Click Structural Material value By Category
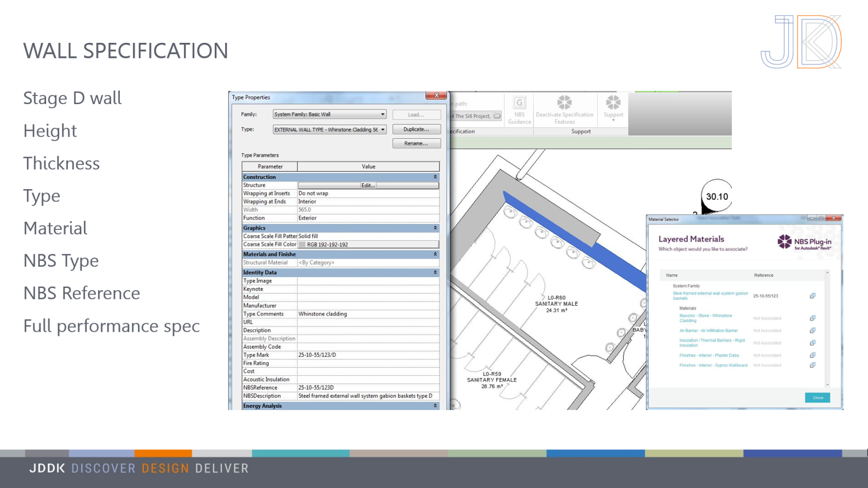This screenshot has width=868, height=488. coord(368,262)
